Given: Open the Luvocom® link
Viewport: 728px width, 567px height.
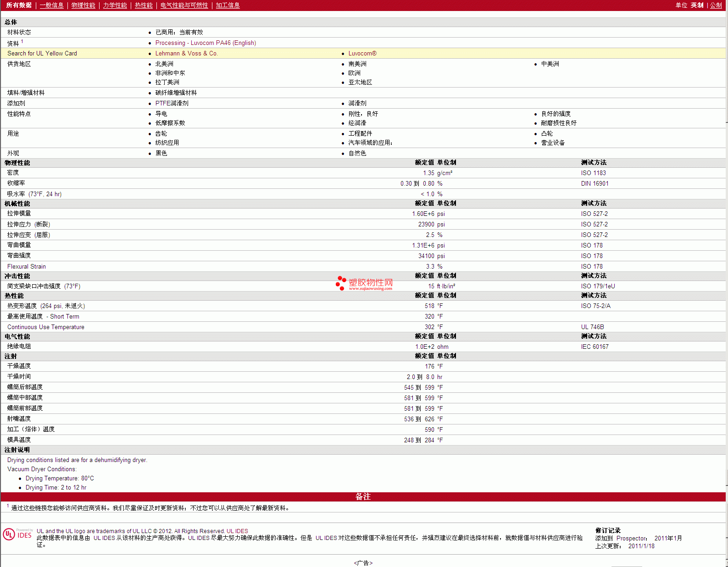Looking at the screenshot, I should 362,53.
